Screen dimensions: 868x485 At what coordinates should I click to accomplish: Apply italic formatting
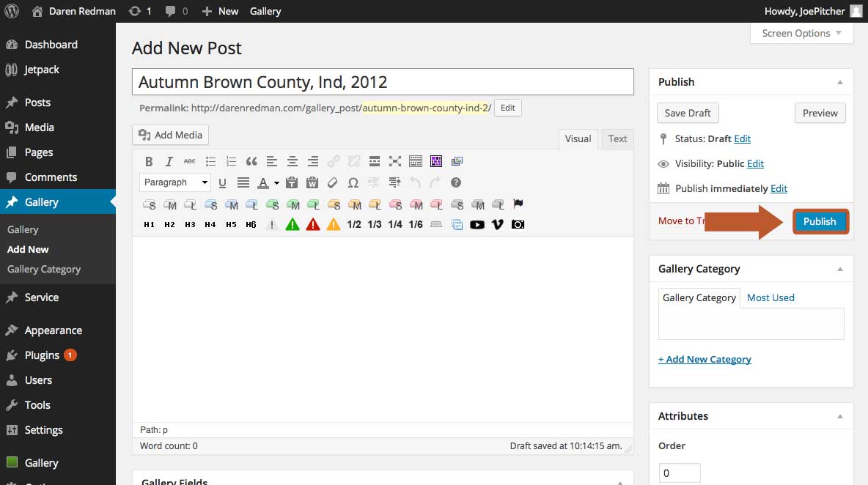(x=169, y=161)
